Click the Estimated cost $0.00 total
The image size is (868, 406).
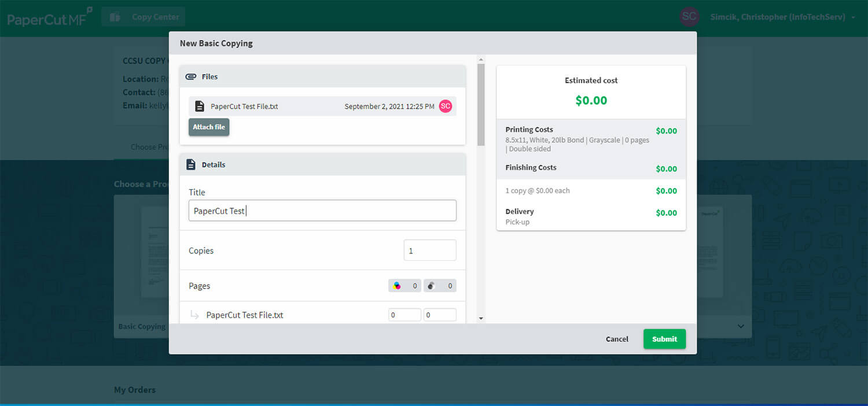pos(591,100)
